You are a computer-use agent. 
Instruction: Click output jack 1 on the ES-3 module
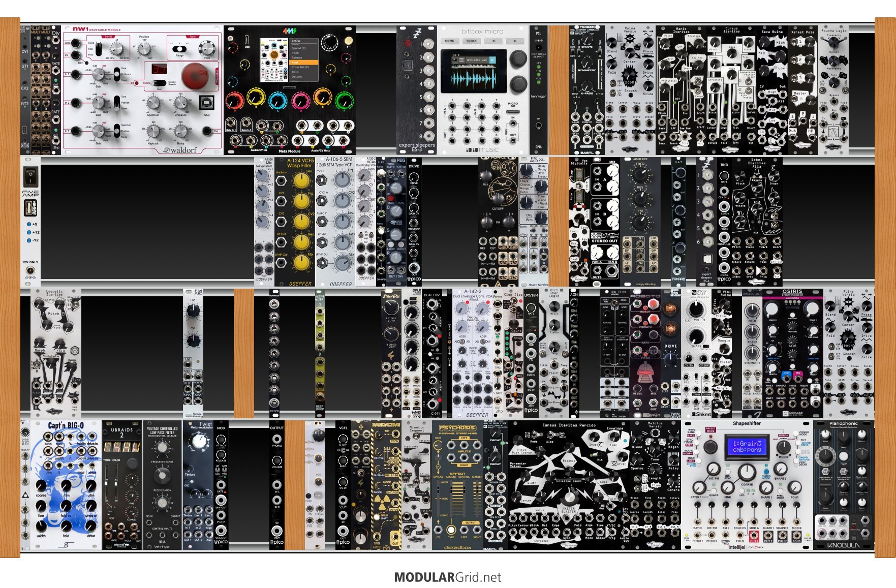(429, 44)
